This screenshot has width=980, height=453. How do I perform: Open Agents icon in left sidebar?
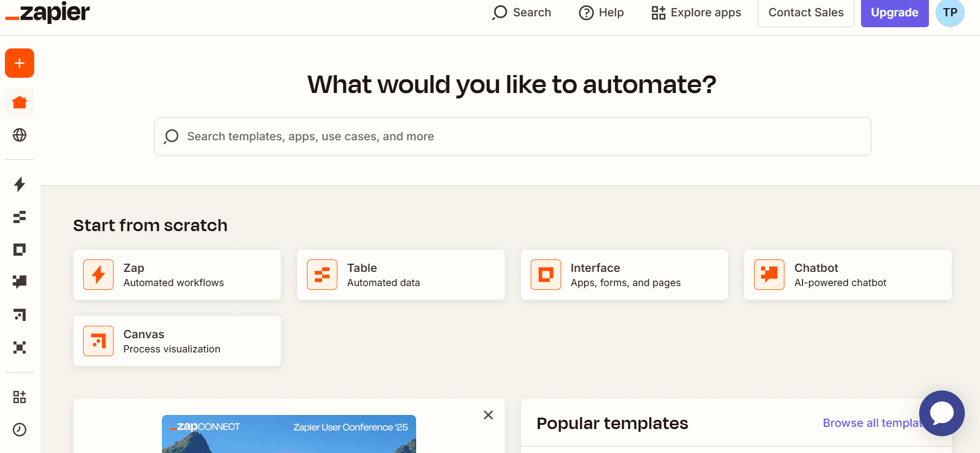tap(20, 347)
